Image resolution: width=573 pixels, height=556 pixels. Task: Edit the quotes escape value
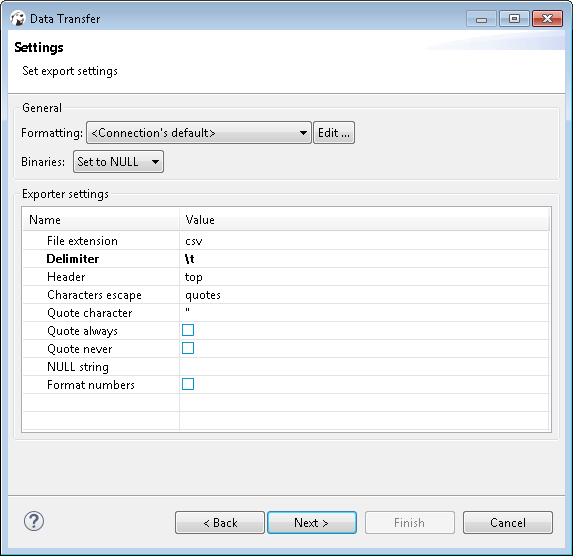point(364,295)
